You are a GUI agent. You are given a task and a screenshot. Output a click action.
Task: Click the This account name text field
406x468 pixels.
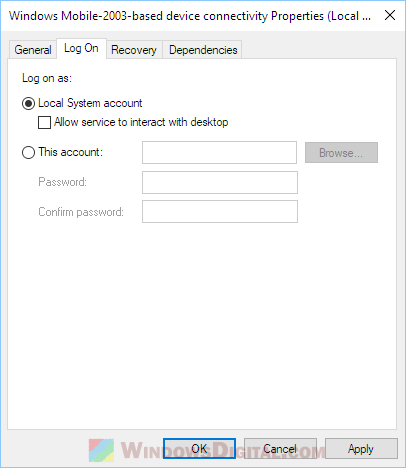coord(219,152)
